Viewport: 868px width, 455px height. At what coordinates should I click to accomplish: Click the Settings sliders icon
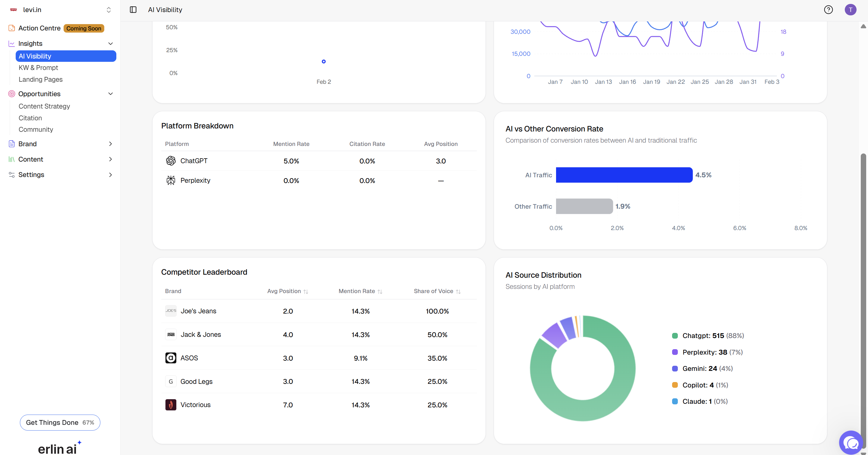pyautogui.click(x=12, y=175)
